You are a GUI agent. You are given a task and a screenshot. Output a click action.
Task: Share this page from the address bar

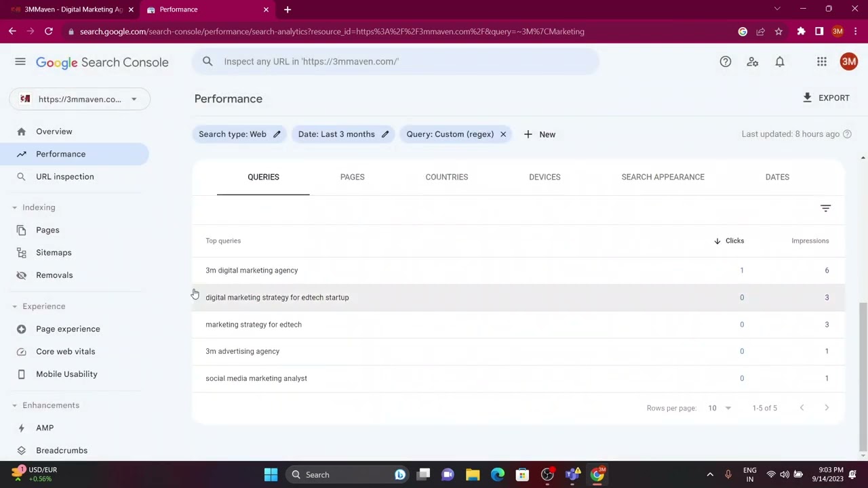pyautogui.click(x=760, y=31)
